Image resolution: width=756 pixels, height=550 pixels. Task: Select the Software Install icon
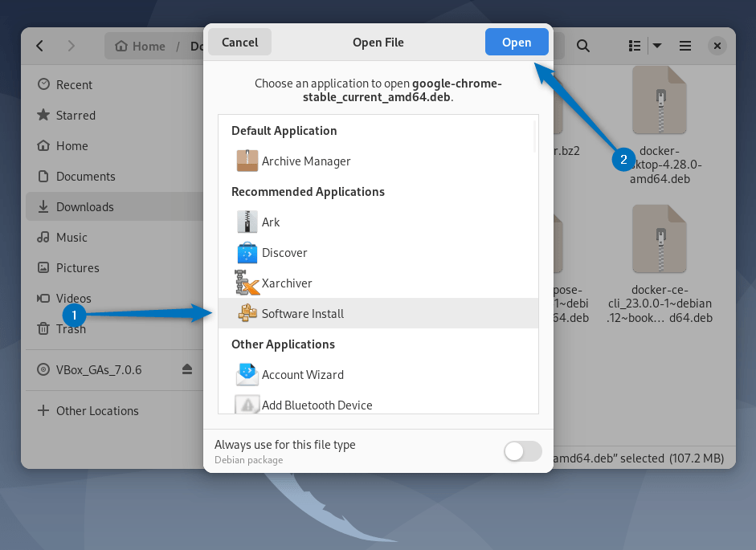(247, 313)
